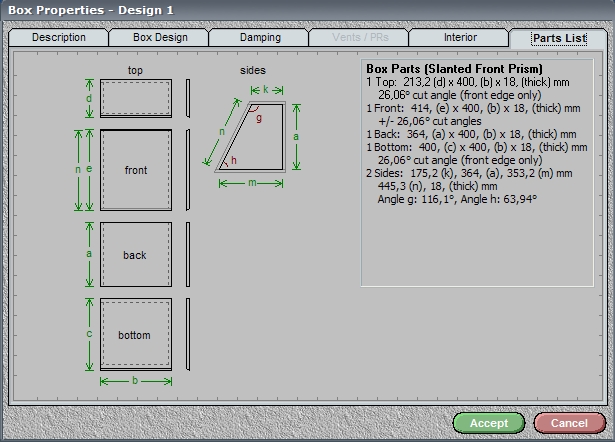Image resolution: width=615 pixels, height=442 pixels.
Task: Click the "2 Sides" entry in parts list
Action: coord(384,173)
